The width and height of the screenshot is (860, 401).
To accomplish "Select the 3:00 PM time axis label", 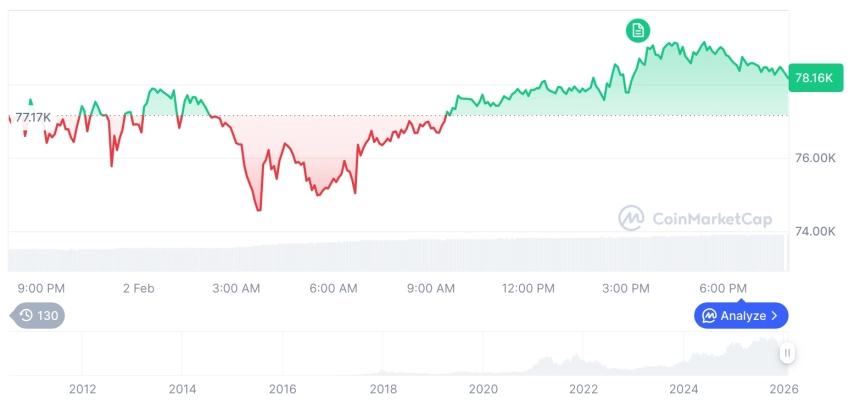I will (625, 288).
